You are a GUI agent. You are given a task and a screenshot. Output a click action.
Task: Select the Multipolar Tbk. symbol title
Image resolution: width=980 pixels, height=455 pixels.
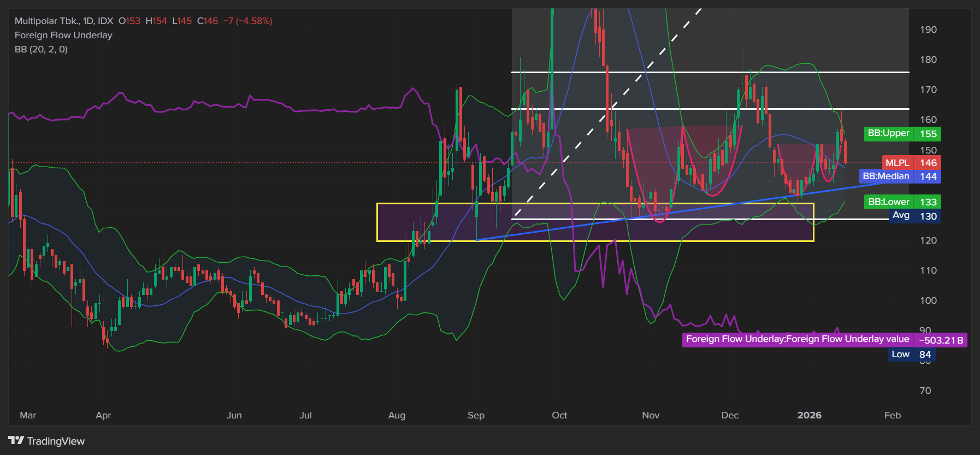47,21
